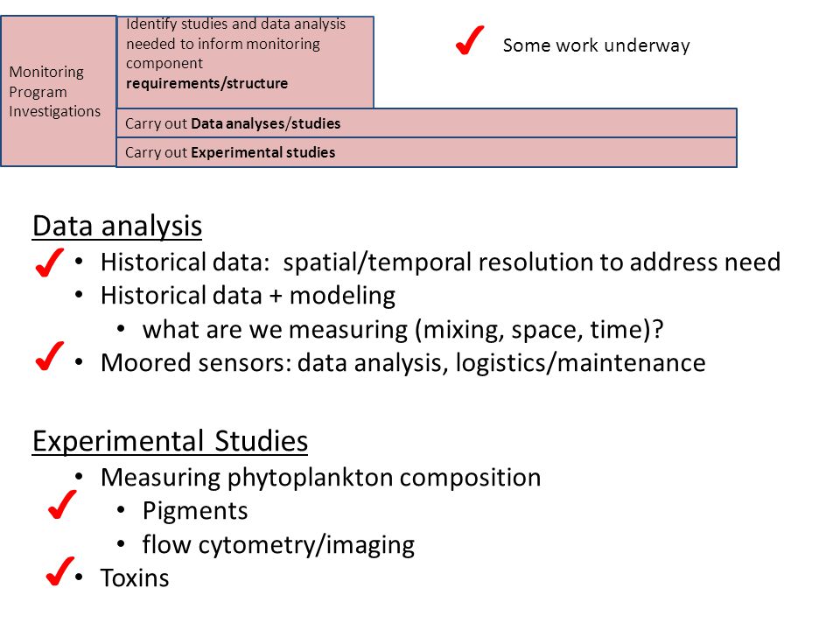Click red checkmark next to Moored sensors
The height and width of the screenshot is (630, 840).
pyautogui.click(x=49, y=356)
